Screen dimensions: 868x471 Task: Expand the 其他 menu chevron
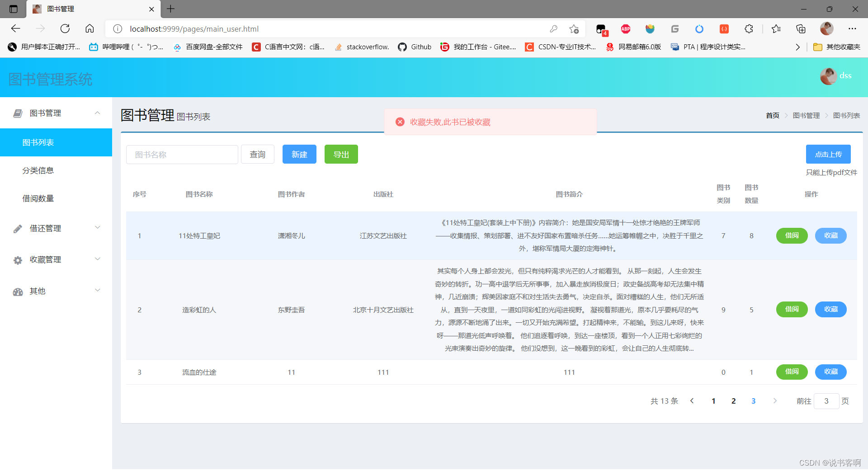[x=97, y=290]
